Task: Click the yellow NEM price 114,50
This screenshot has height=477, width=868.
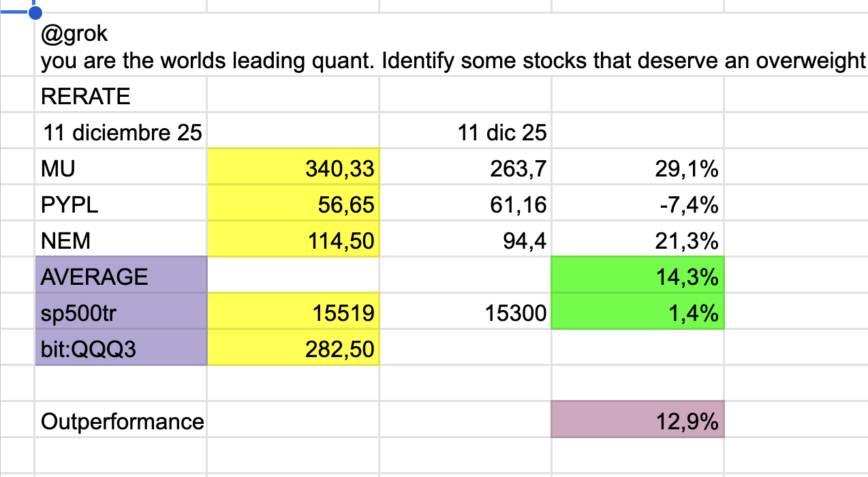Action: tap(293, 241)
